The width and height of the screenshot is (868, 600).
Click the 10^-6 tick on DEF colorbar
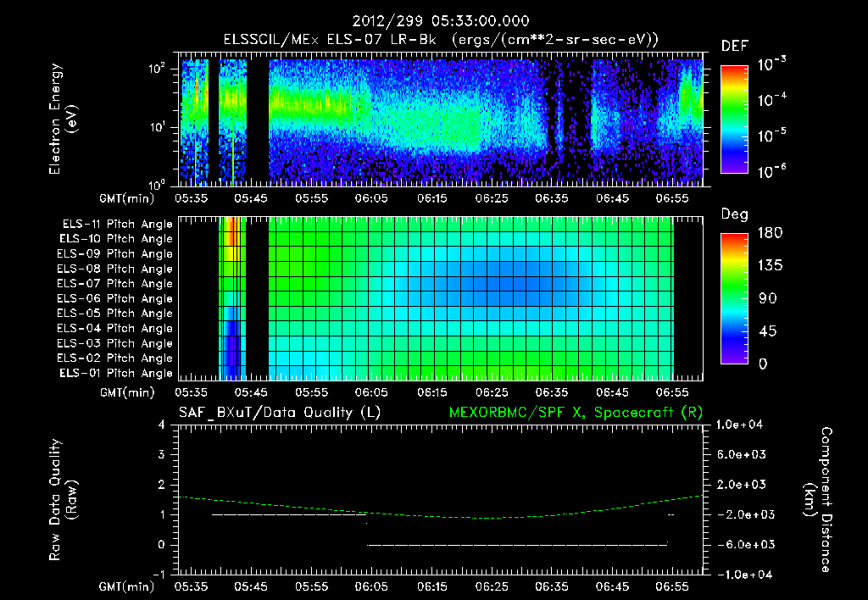coord(771,171)
